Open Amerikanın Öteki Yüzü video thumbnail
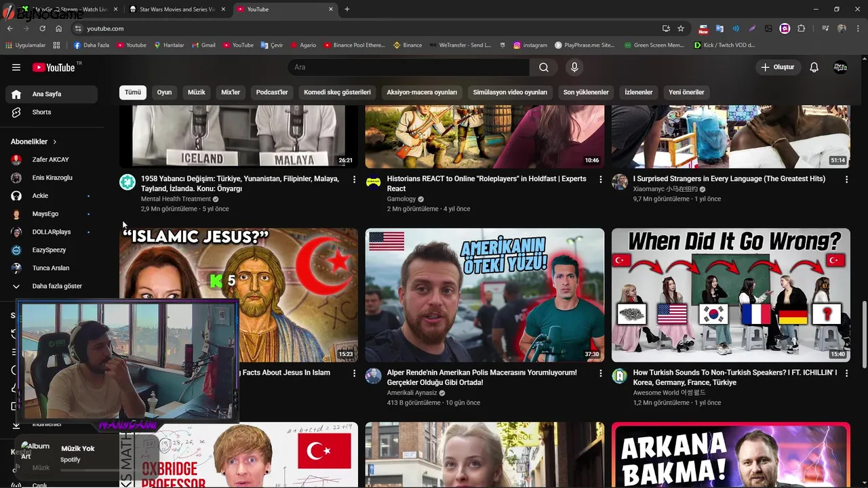The image size is (868, 488). 485,295
